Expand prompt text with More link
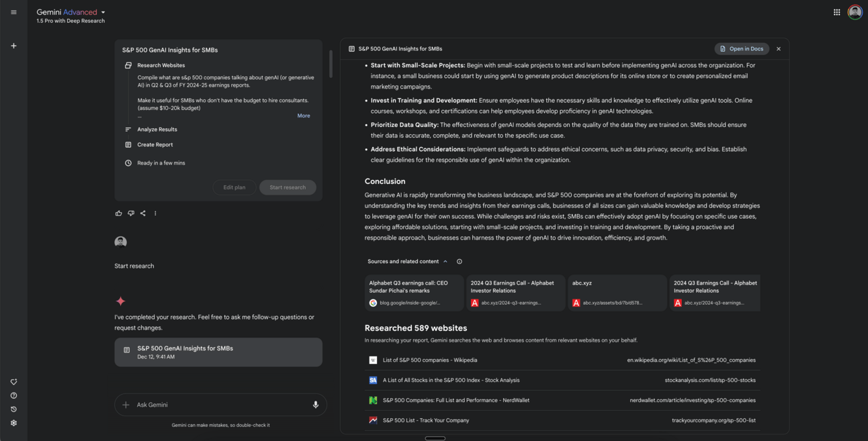Viewport: 868px width, 441px height. pyautogui.click(x=304, y=115)
